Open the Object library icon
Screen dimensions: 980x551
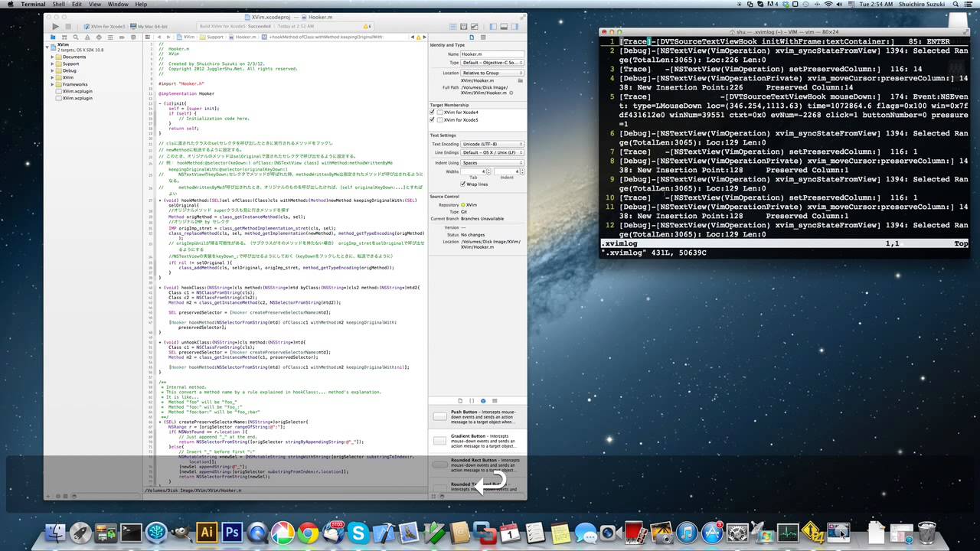(x=482, y=400)
